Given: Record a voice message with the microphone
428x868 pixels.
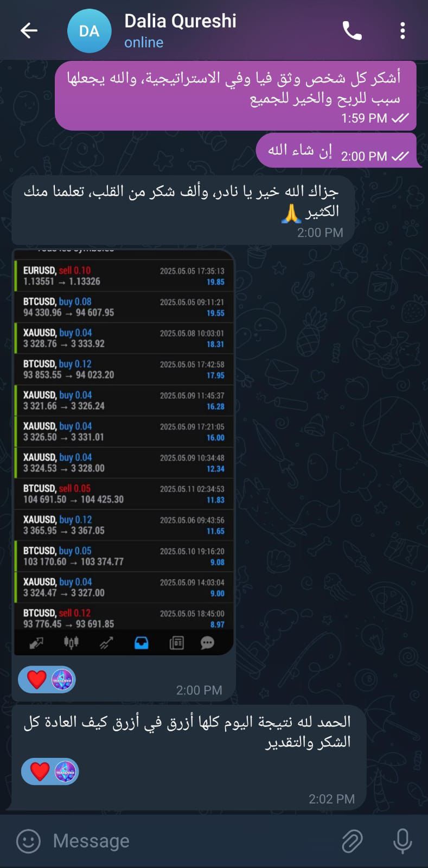Looking at the screenshot, I should (403, 841).
